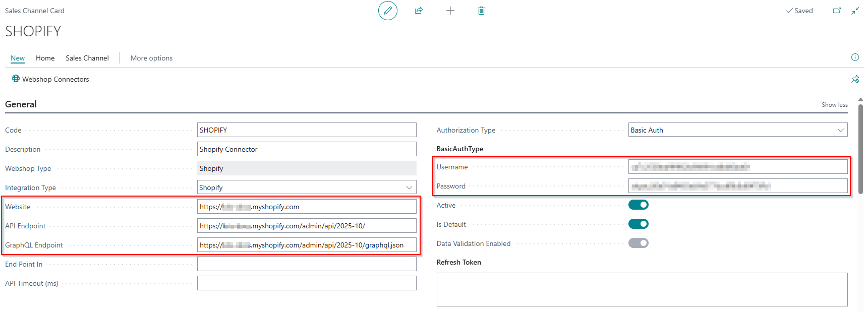Click the GraphQL Endpoint label
This screenshot has height=312, width=868.
click(34, 245)
